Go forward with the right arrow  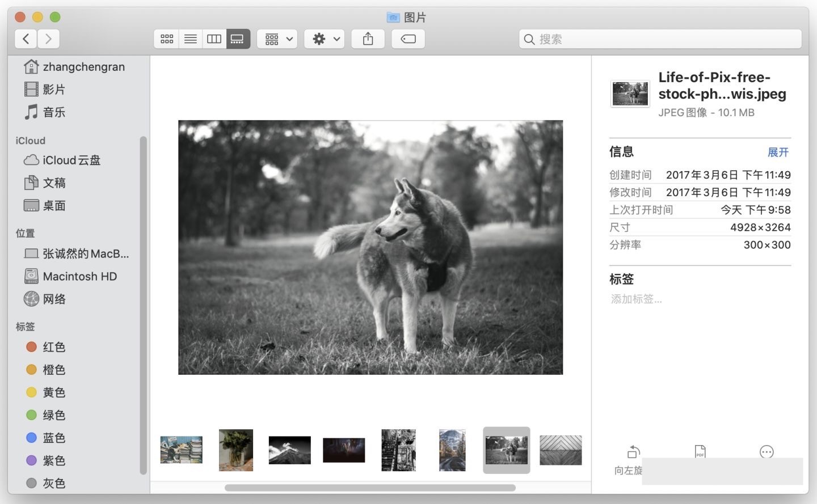tap(49, 39)
